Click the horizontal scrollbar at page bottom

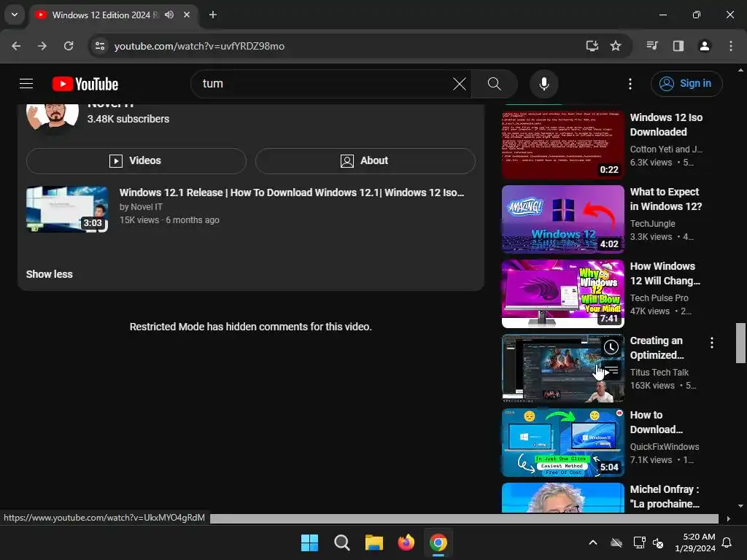click(x=464, y=518)
